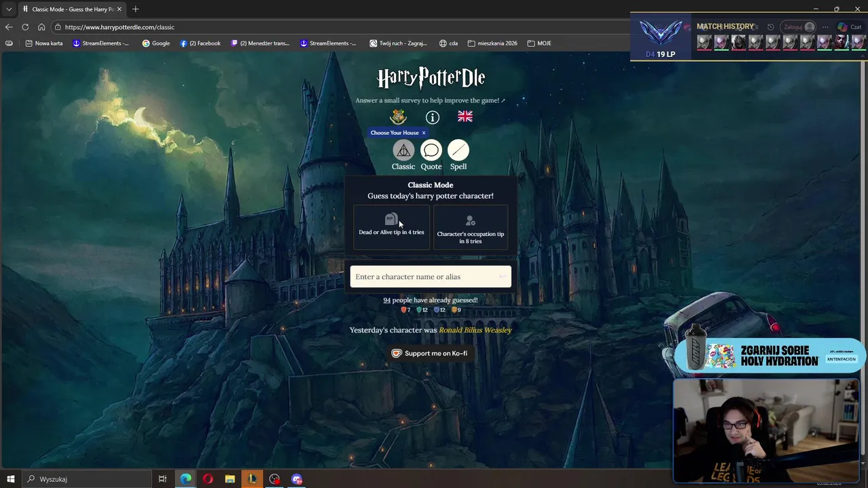The image size is (868, 488).
Task: Click the Gryffindor count 7 badge
Action: point(406,310)
